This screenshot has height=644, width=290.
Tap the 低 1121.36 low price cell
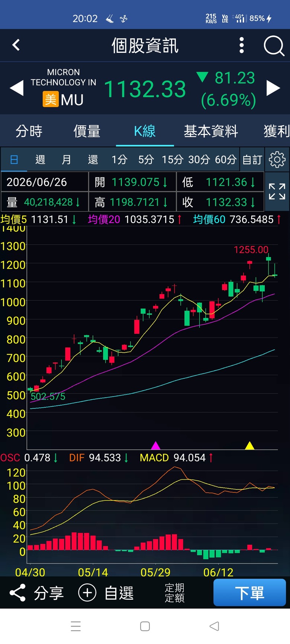(220, 182)
